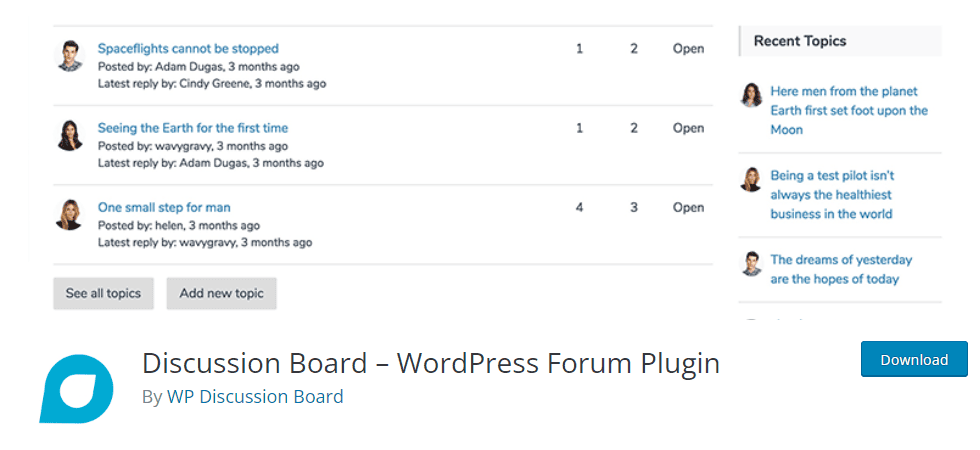Click the Discussion Board plugin logo icon

tap(76, 388)
